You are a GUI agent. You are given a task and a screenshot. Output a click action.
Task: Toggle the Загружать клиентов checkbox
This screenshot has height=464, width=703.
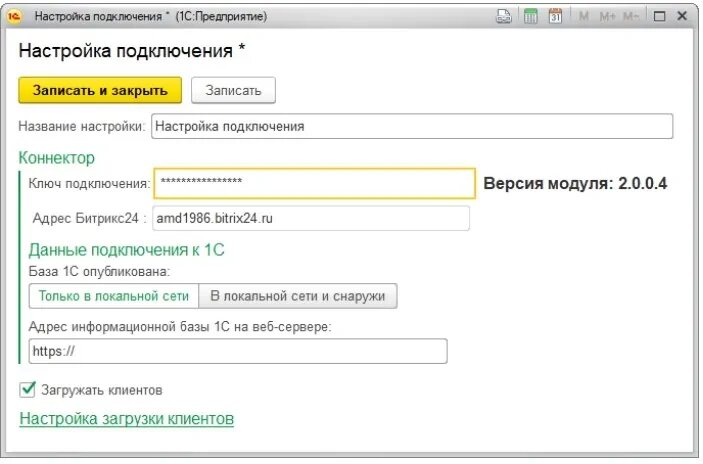[27, 389]
